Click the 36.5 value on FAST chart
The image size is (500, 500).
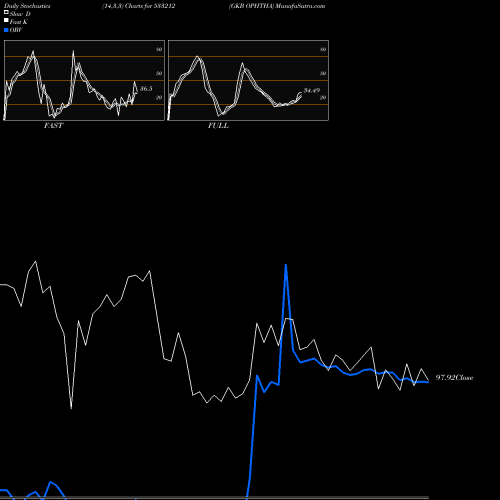(x=146, y=88)
